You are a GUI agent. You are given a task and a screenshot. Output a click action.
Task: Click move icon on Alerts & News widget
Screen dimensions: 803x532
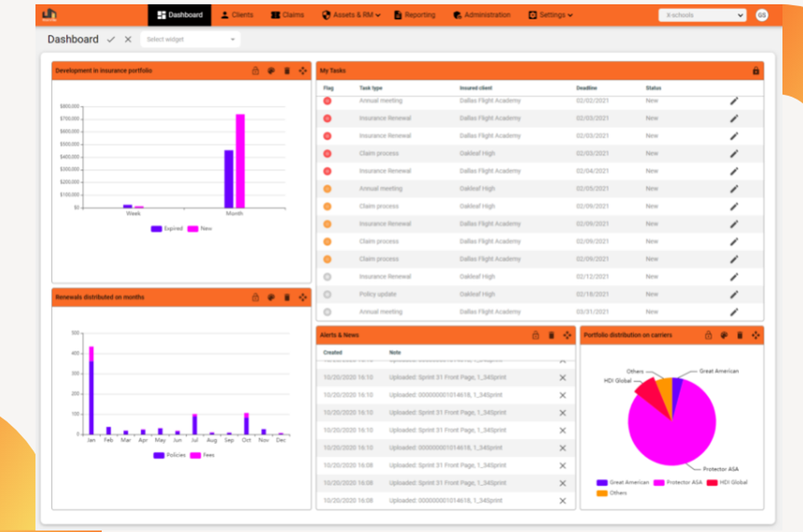coord(567,335)
